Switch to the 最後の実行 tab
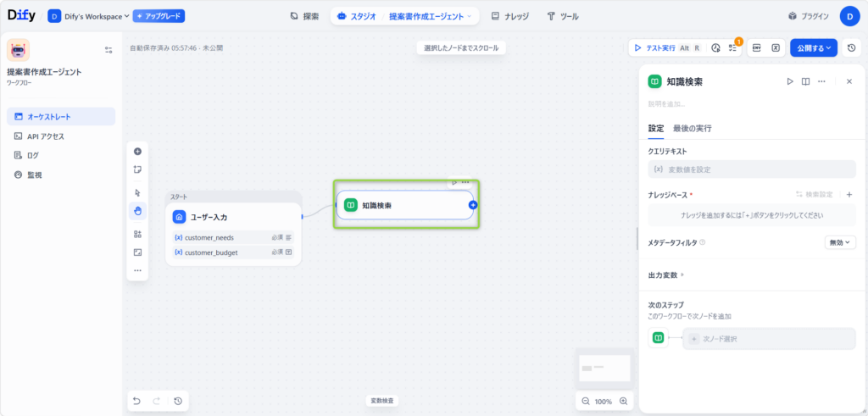 point(692,128)
